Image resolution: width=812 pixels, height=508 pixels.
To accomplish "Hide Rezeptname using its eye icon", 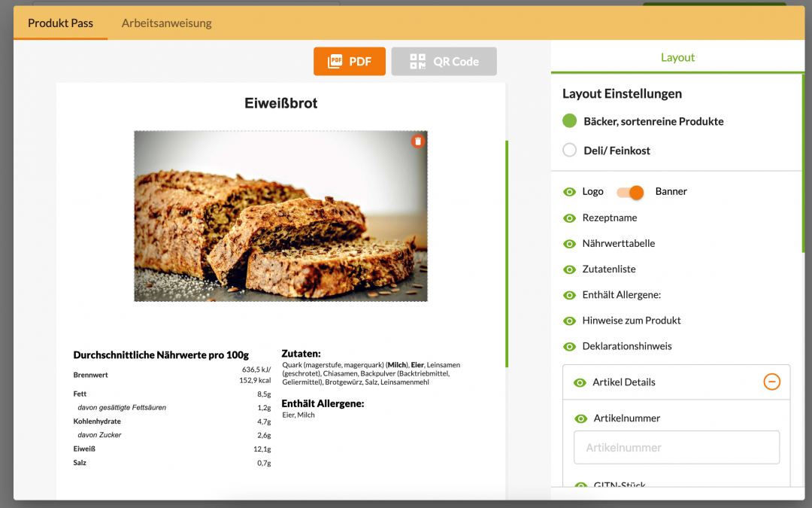I will [x=569, y=217].
